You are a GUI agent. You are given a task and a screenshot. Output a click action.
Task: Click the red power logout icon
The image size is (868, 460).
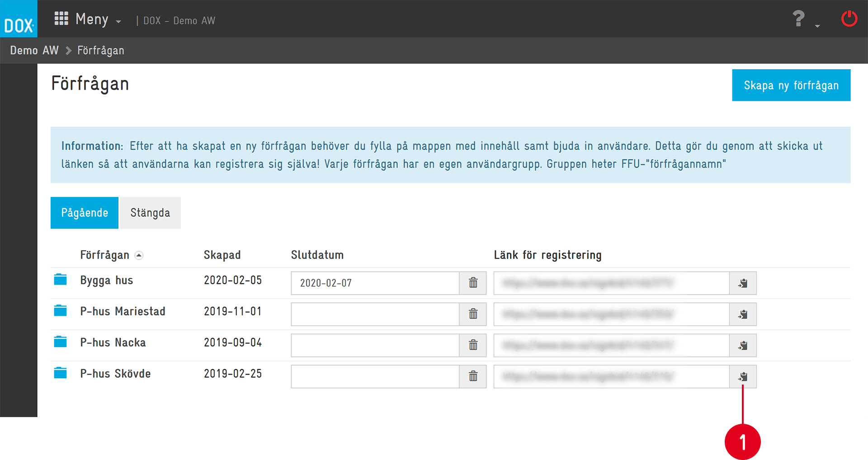pos(849,19)
